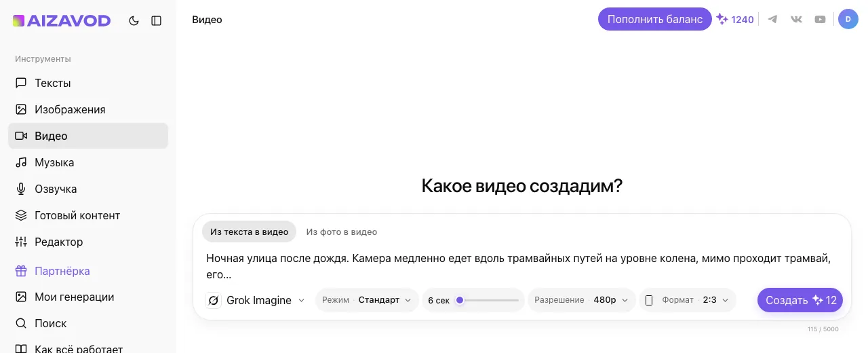Go to Мои генерации
Viewport: 868px width, 353px height.
coord(88,297)
